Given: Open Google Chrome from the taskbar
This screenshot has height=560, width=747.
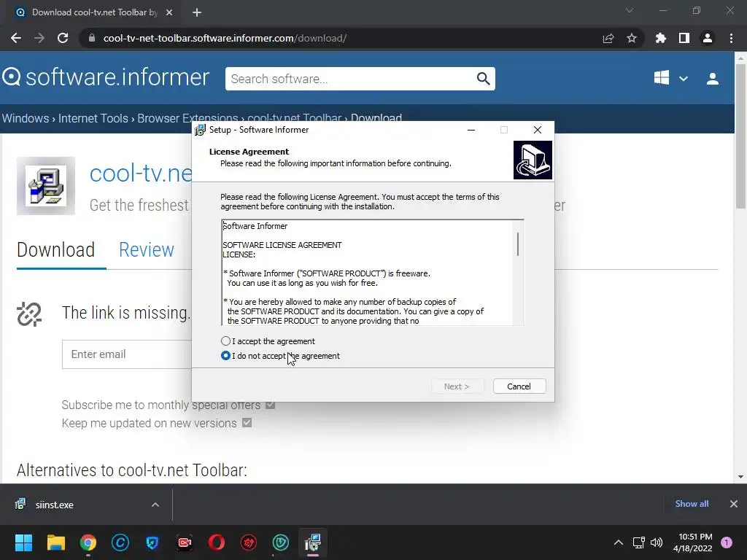Looking at the screenshot, I should (x=88, y=542).
